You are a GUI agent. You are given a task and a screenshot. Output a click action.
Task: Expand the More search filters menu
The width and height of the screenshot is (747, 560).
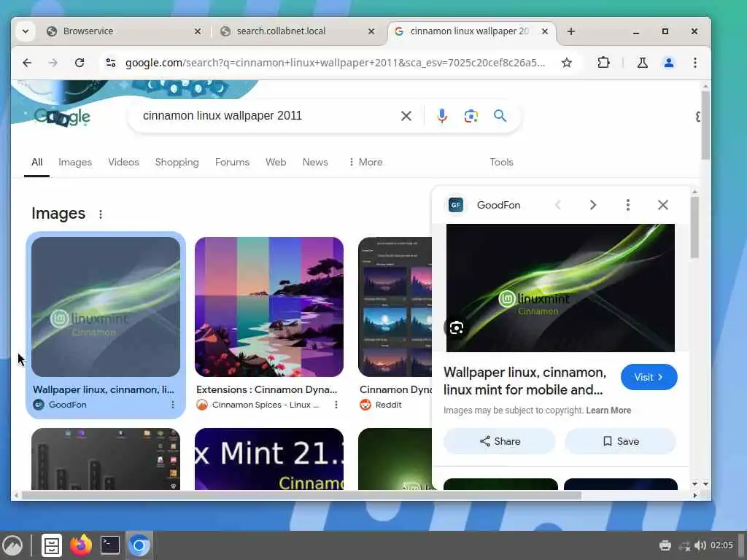click(365, 162)
